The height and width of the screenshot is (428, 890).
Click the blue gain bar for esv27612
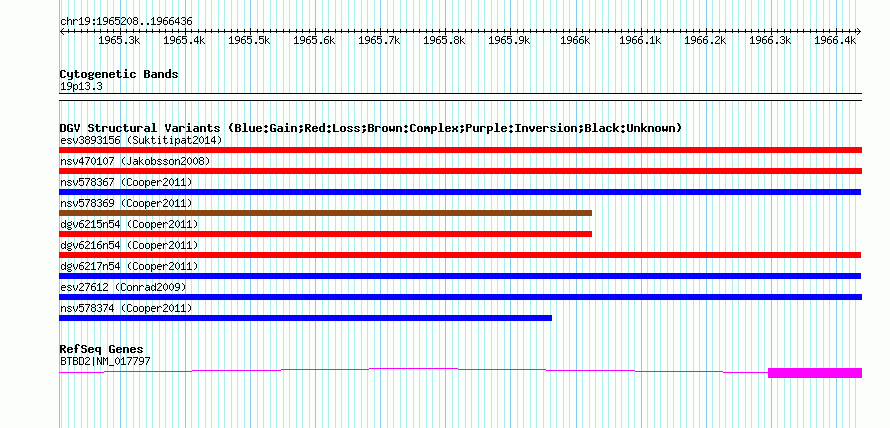(x=460, y=297)
